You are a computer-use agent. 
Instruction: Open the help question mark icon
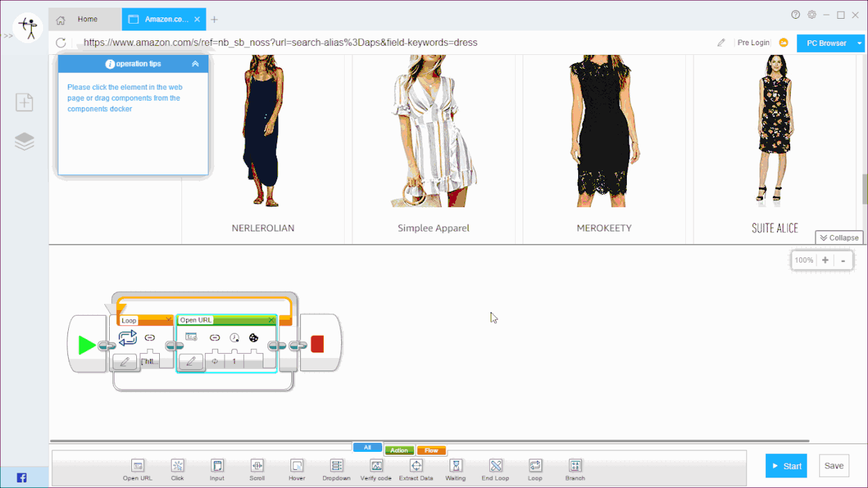tap(796, 15)
